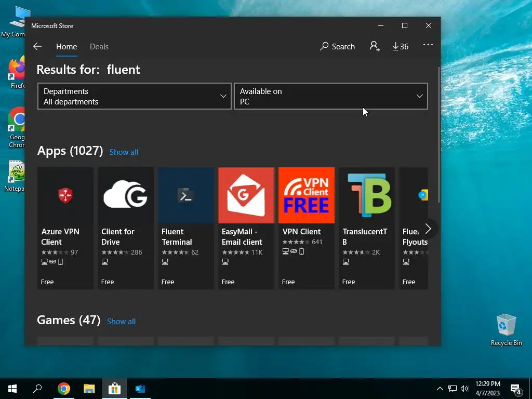The image size is (532, 399).
Task: Open the Windows Start menu
Action: [x=12, y=389]
